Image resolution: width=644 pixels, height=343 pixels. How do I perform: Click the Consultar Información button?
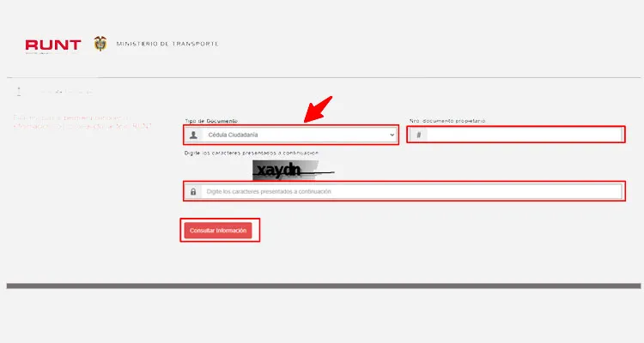click(x=218, y=231)
